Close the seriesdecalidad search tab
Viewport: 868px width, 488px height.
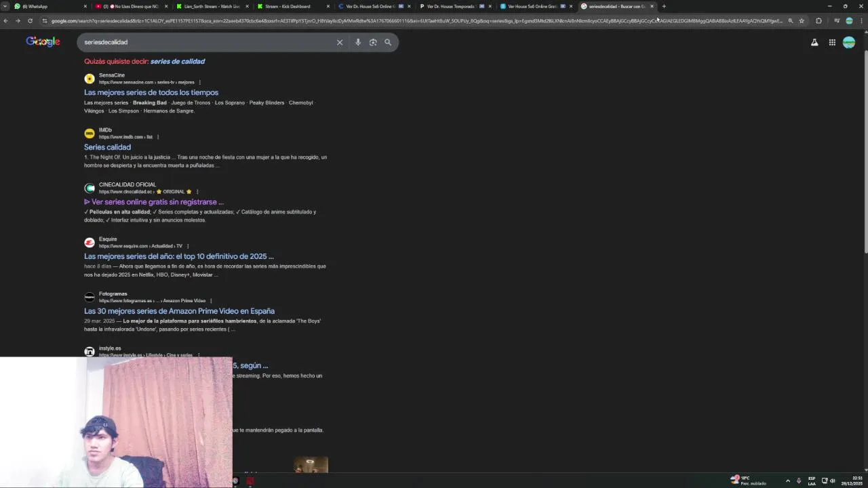[x=652, y=6]
